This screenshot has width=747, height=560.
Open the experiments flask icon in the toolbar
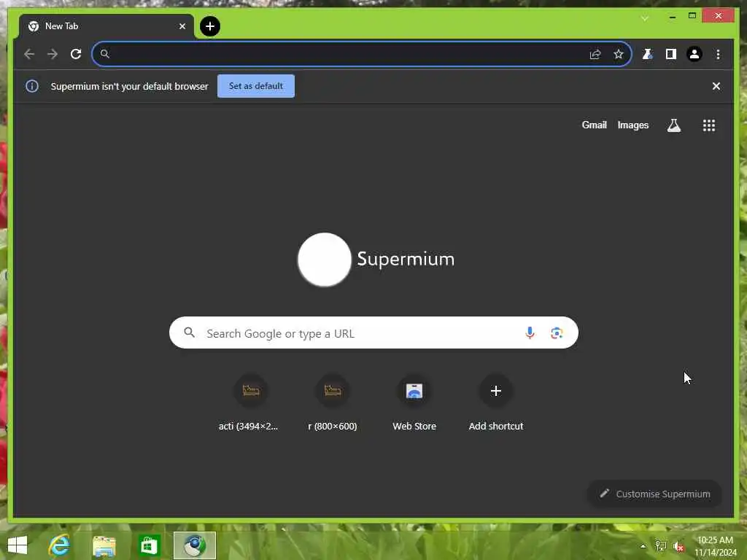click(648, 54)
